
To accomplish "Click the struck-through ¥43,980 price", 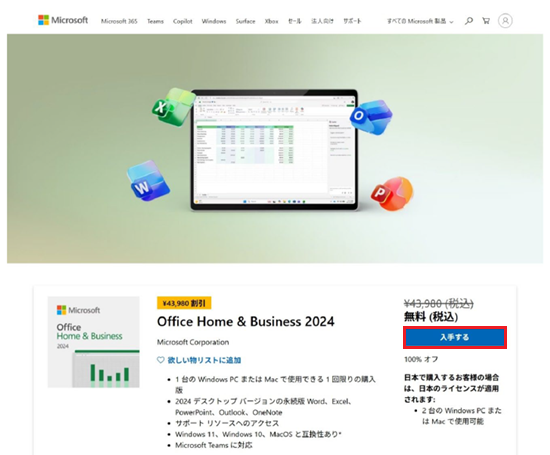I will (438, 303).
